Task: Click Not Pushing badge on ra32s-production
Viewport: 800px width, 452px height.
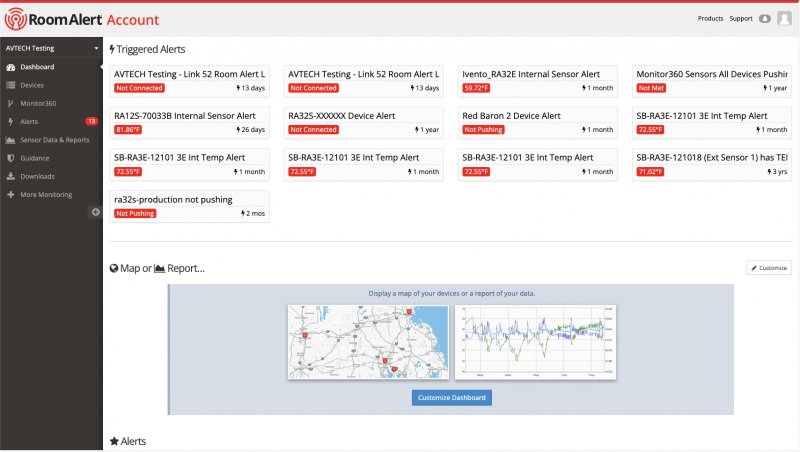Action: (135, 213)
